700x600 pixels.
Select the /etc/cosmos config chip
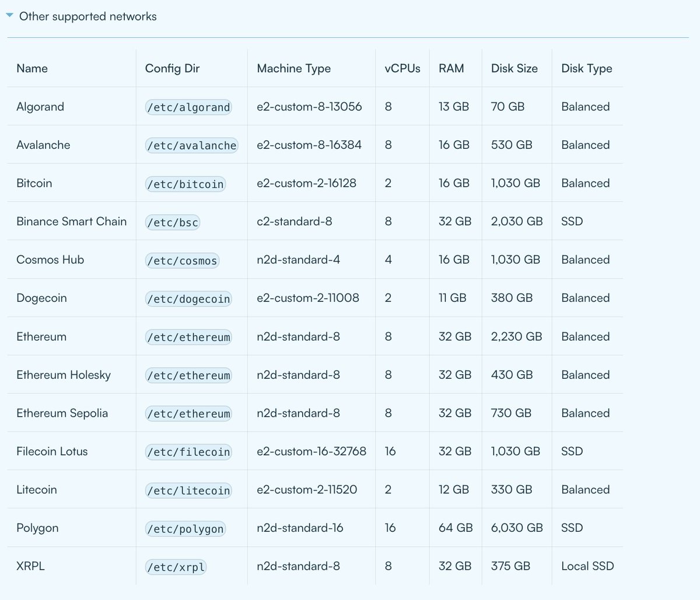181,260
